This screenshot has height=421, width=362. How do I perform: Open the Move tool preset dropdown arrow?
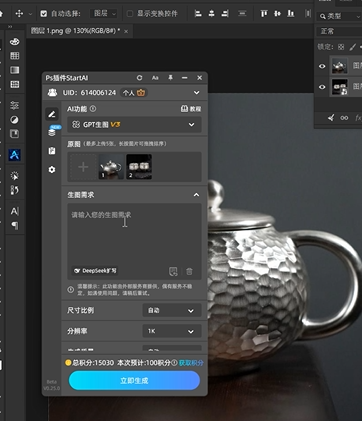[x=30, y=14]
